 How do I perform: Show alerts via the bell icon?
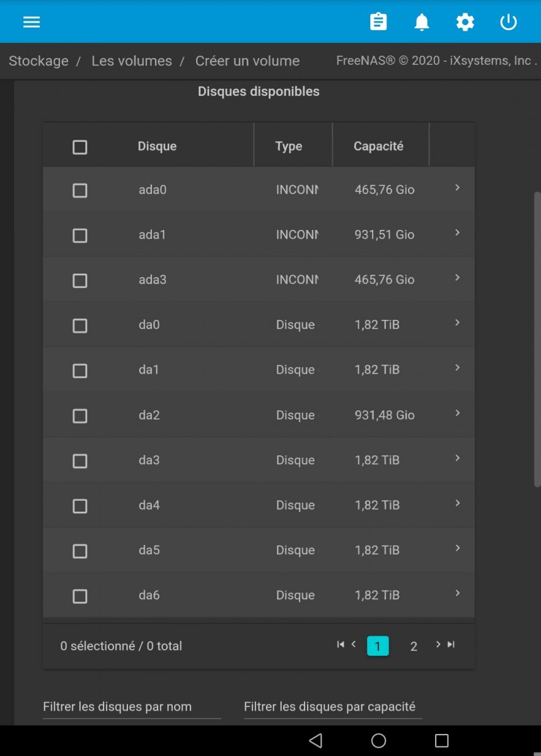(x=421, y=22)
